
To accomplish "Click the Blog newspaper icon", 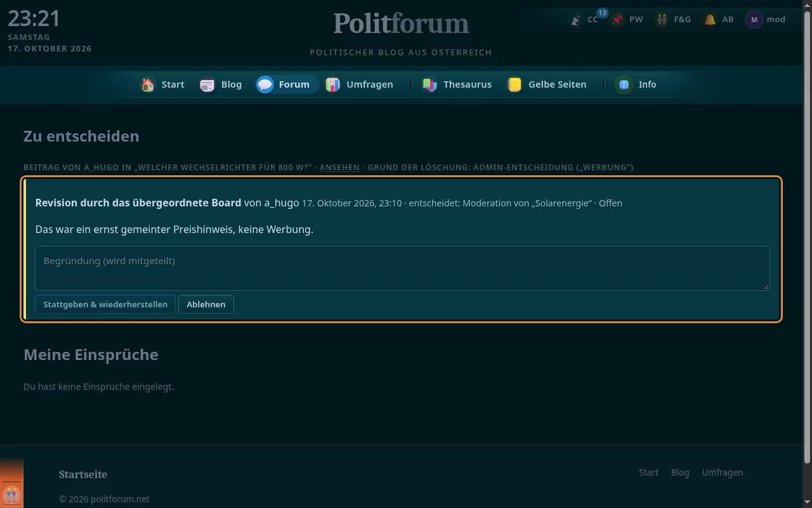I will coord(207,84).
